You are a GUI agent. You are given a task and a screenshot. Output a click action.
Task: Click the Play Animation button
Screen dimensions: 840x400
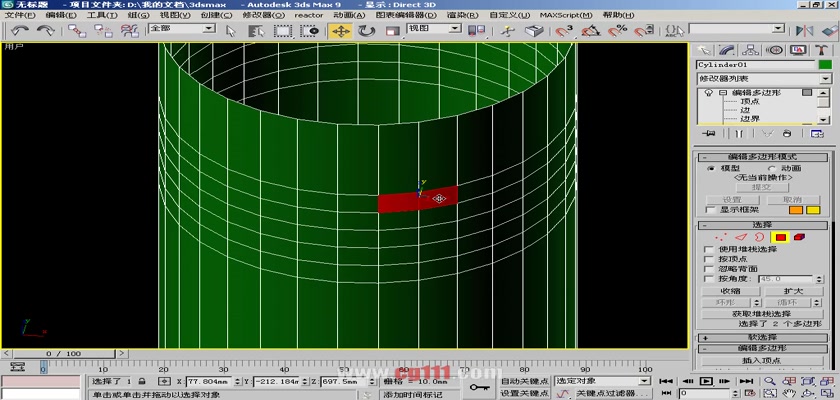point(706,381)
